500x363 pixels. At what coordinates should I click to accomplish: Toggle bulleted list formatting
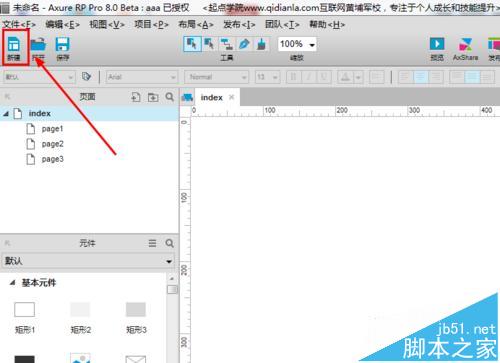[x=377, y=77]
